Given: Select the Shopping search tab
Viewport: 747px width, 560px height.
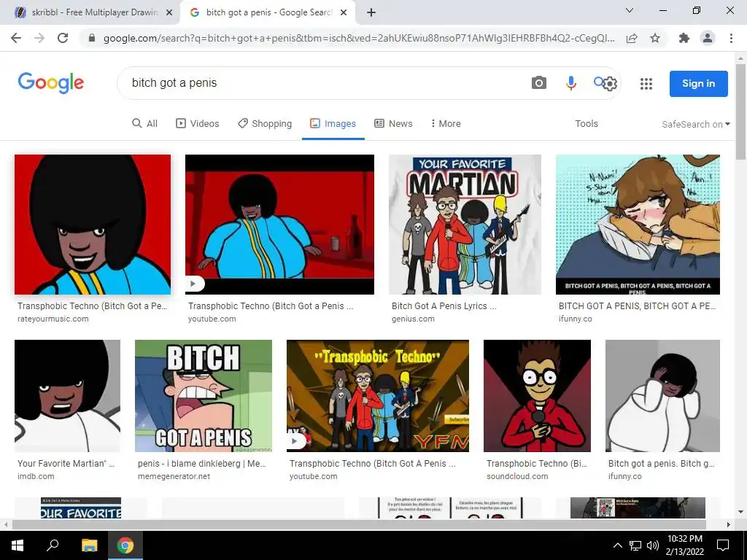Looking at the screenshot, I should point(265,123).
